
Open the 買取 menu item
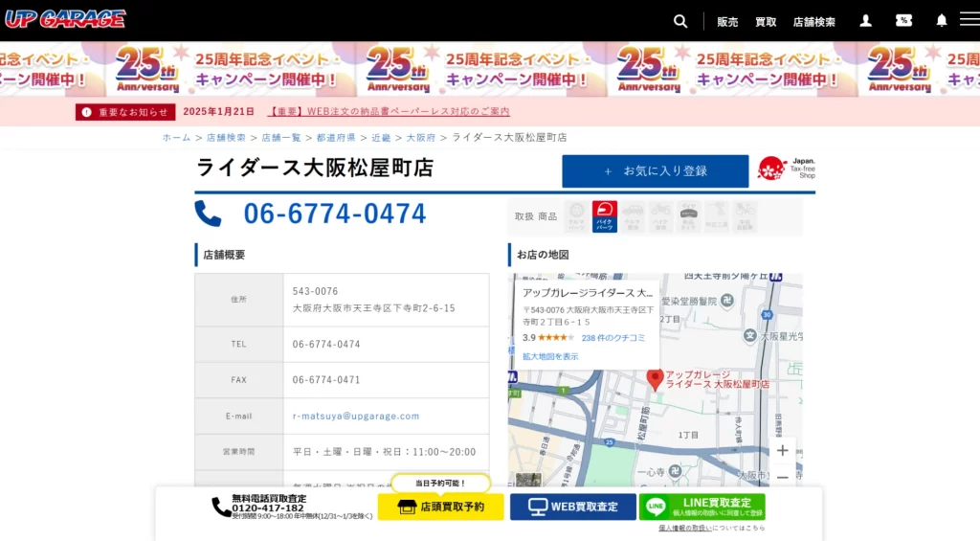click(x=766, y=22)
